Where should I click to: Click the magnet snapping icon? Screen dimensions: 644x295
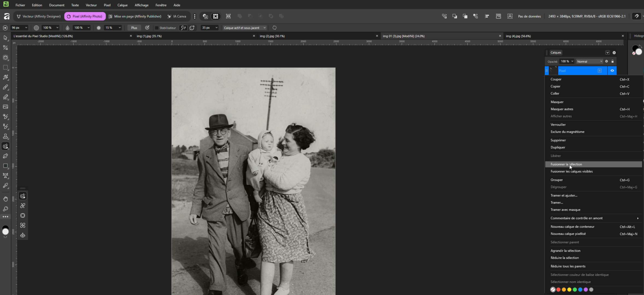click(637, 16)
